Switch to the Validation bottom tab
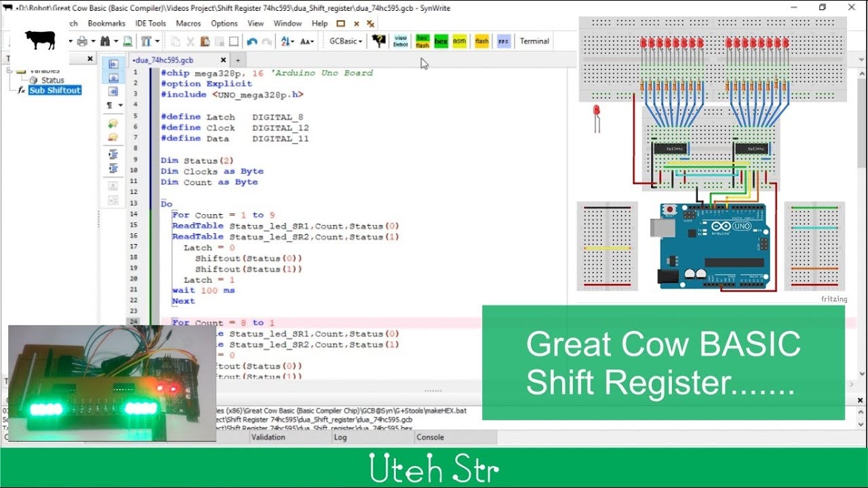 pos(269,438)
